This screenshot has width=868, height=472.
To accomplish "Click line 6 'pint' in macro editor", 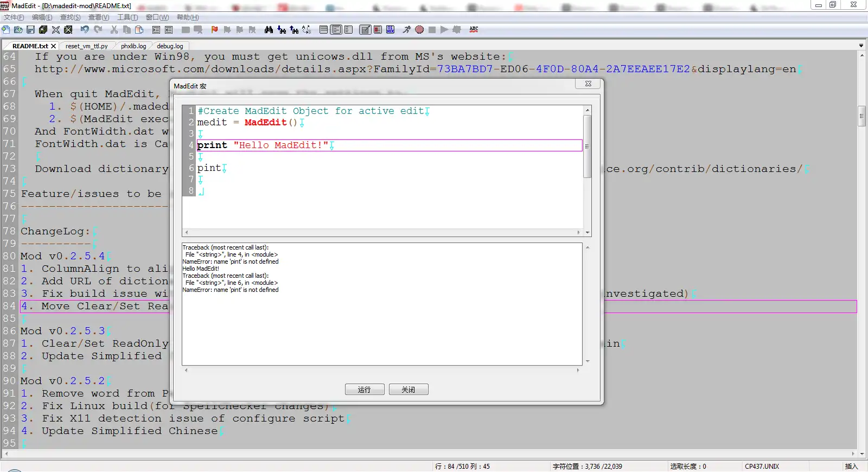I will [x=209, y=168].
